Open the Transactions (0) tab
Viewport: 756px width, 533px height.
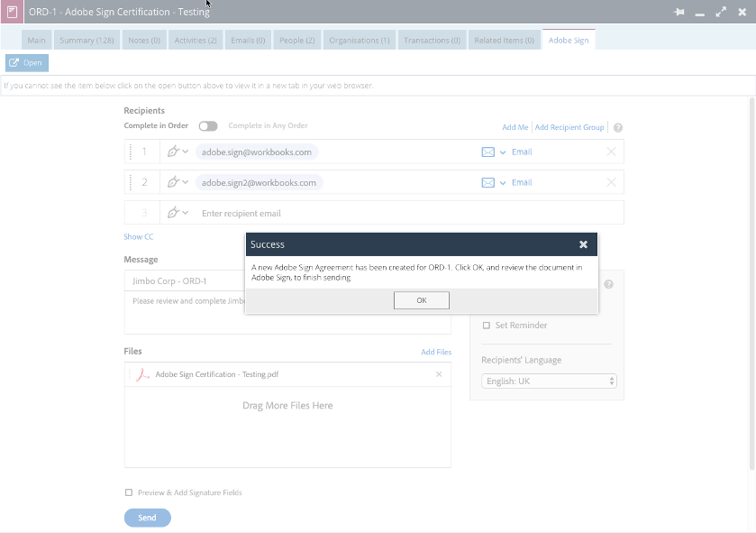click(432, 40)
